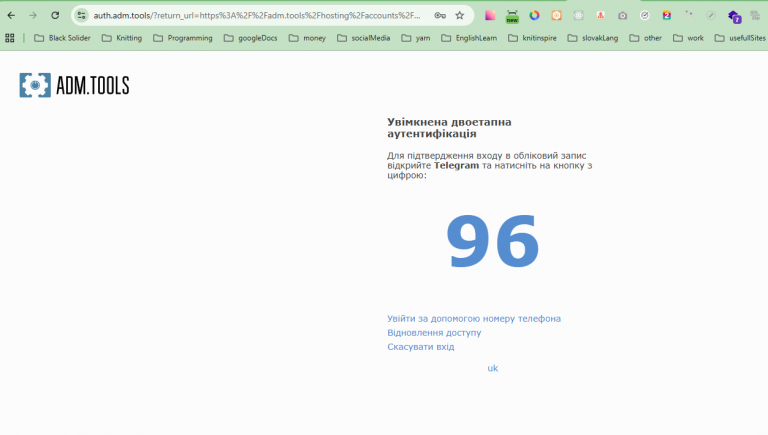Open the green 'new' extension icon

pyautogui.click(x=512, y=16)
